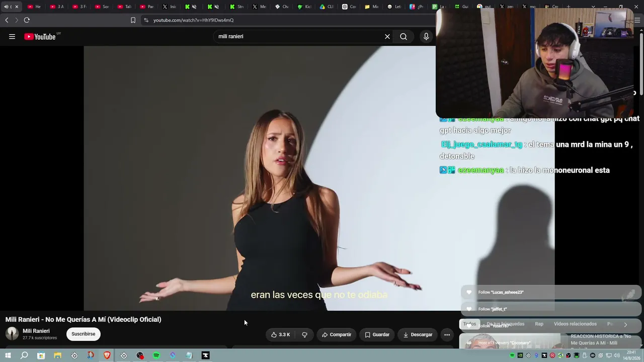Select the 'Videos relacionados' filter chip
Screen dimensions: 644x362
[x=575, y=324]
